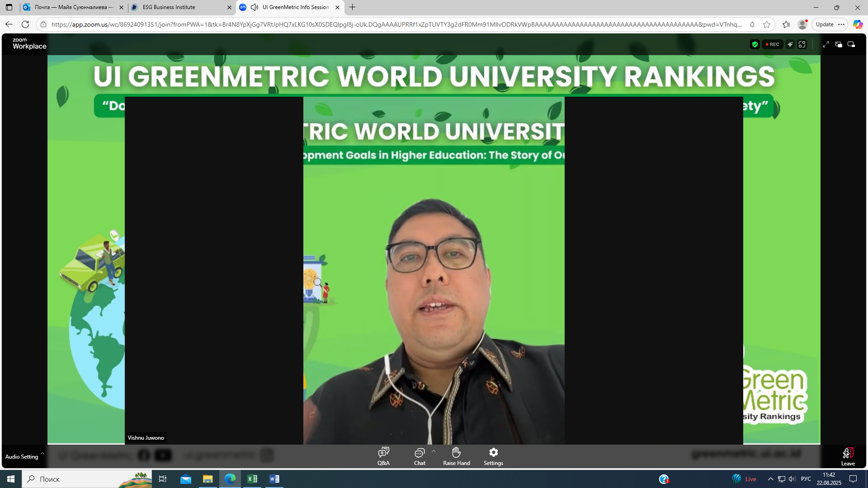Open the Copilot sidebar icon

click(858, 24)
